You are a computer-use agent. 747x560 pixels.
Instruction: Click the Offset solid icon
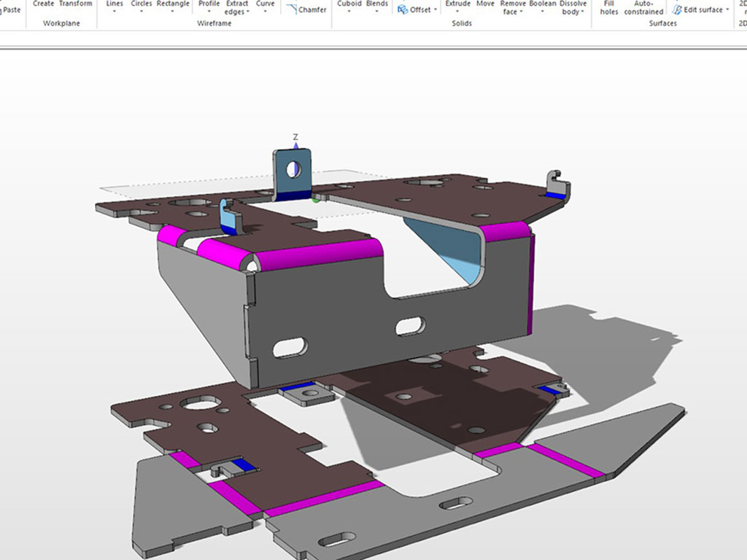pos(403,9)
